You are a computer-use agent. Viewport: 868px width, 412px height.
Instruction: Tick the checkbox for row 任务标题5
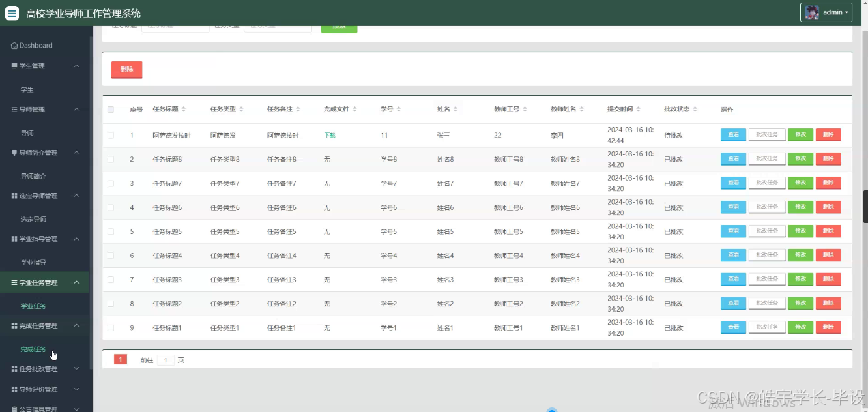point(111,231)
